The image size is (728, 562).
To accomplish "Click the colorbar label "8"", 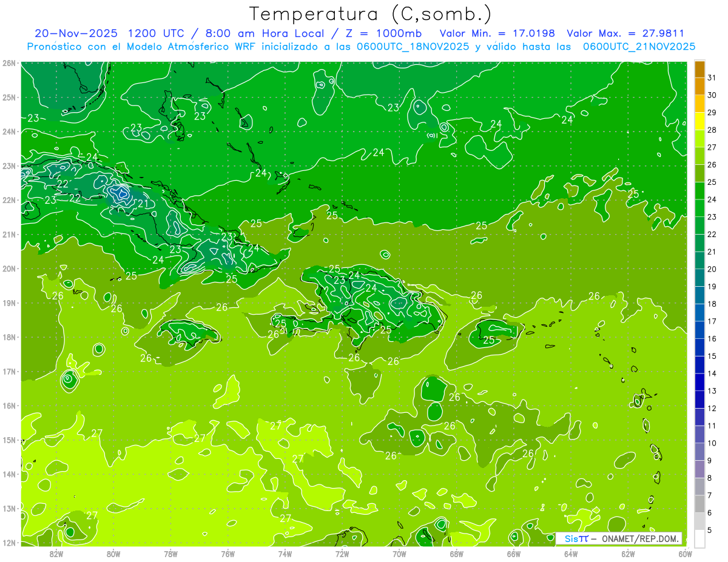I will pyautogui.click(x=710, y=478).
